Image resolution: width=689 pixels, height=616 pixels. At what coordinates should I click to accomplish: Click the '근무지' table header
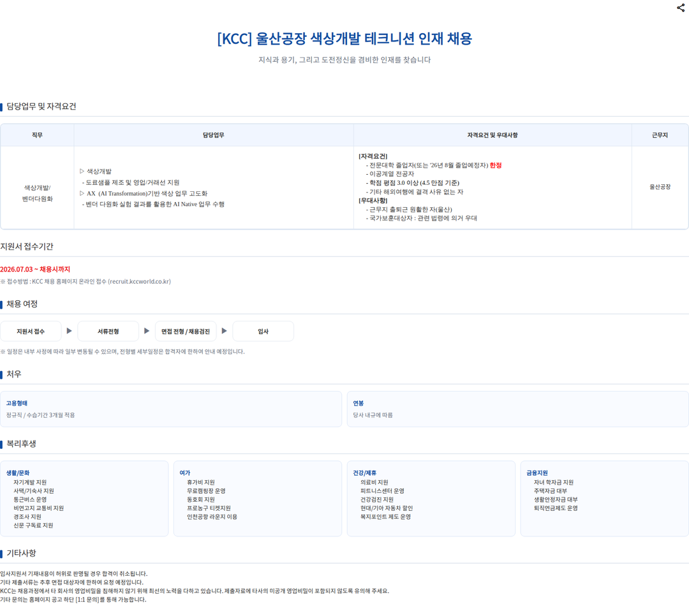pyautogui.click(x=660, y=135)
